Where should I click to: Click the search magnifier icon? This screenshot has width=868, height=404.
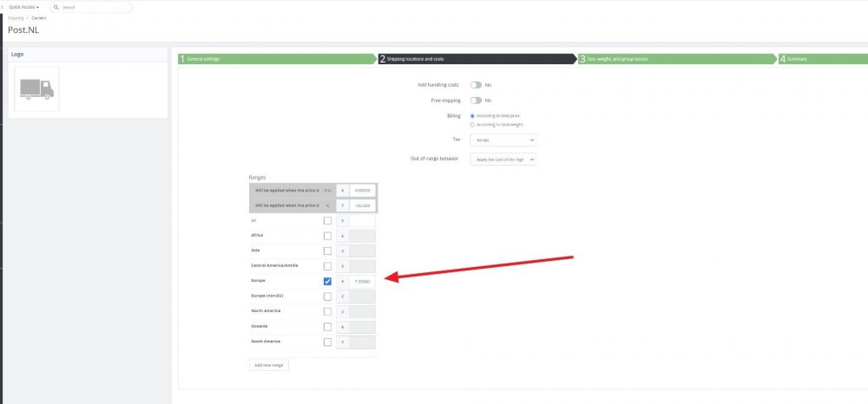click(56, 7)
